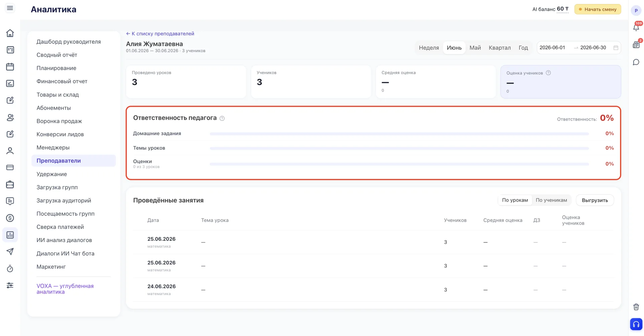Open the calendar icon in the left sidebar
This screenshot has width=644, height=336.
click(10, 67)
